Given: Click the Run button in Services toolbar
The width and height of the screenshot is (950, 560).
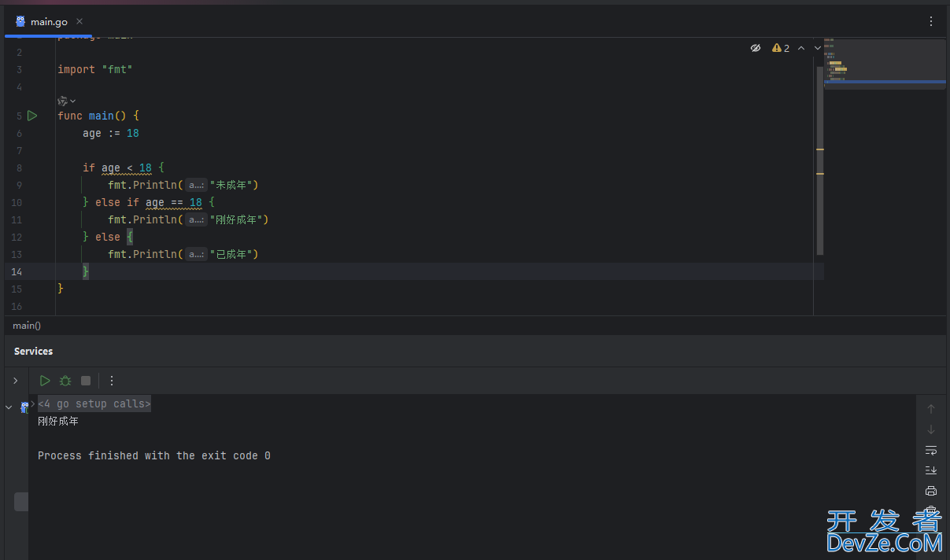Looking at the screenshot, I should 45,381.
